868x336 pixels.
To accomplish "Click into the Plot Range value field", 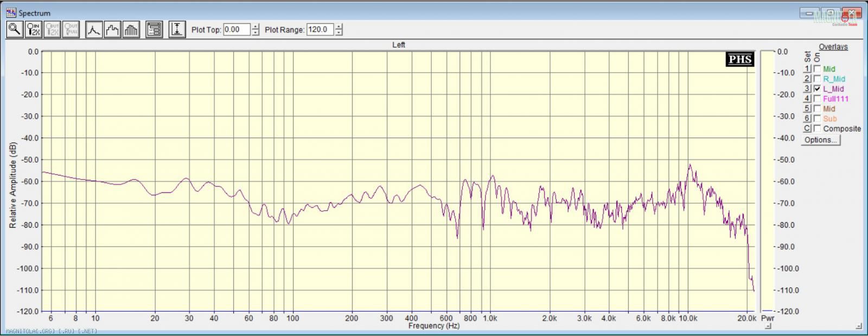I will pyautogui.click(x=320, y=30).
